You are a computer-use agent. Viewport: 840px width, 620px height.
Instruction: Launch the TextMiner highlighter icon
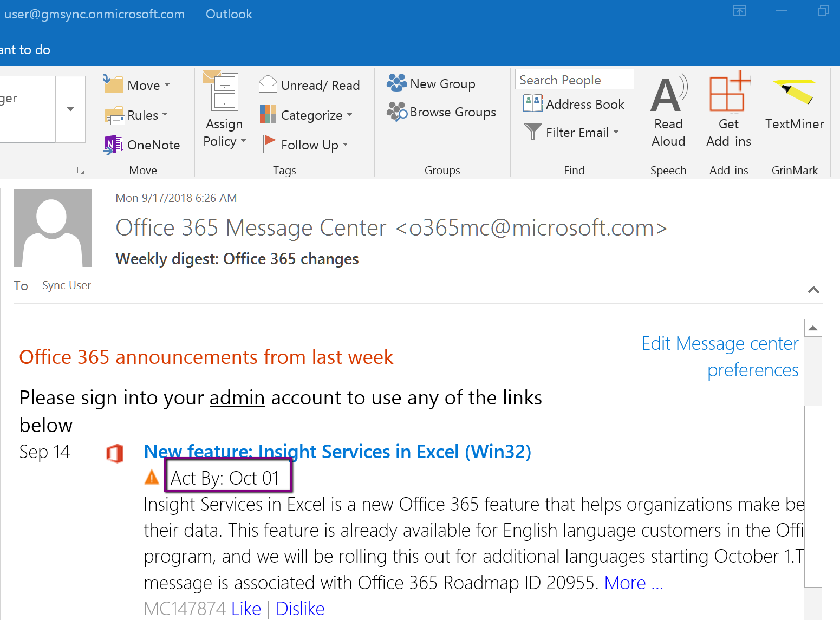tap(794, 92)
